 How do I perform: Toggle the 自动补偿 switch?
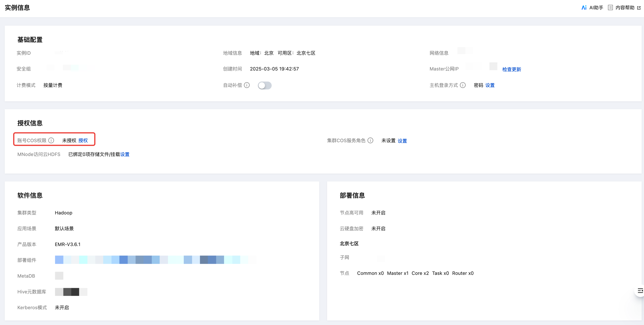point(265,85)
